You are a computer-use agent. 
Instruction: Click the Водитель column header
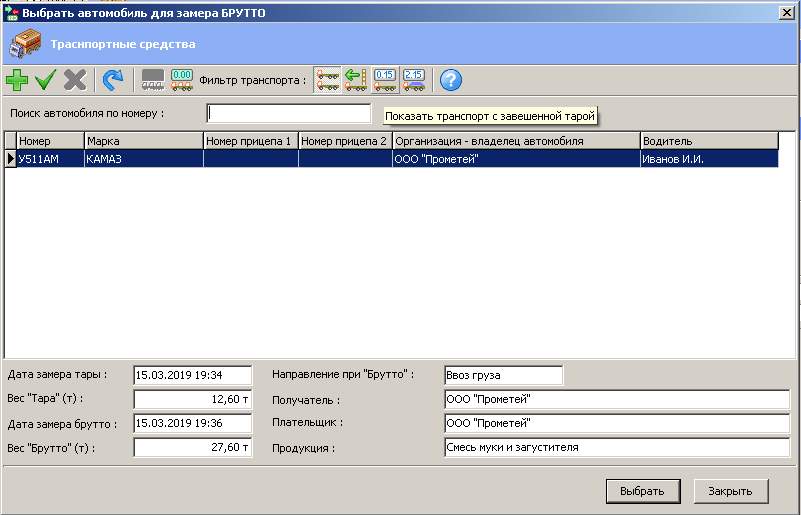[x=708, y=141]
